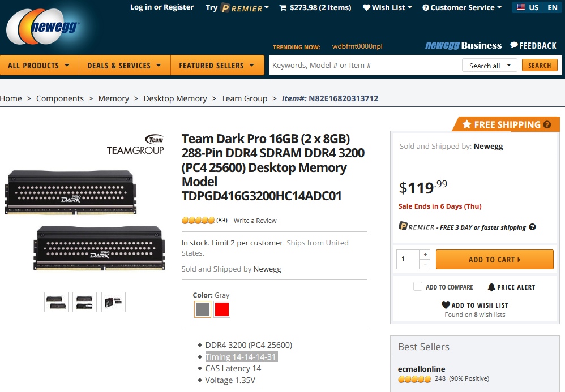Click the five-egg product rating
Screen dimensions: 565x392
pos(198,220)
